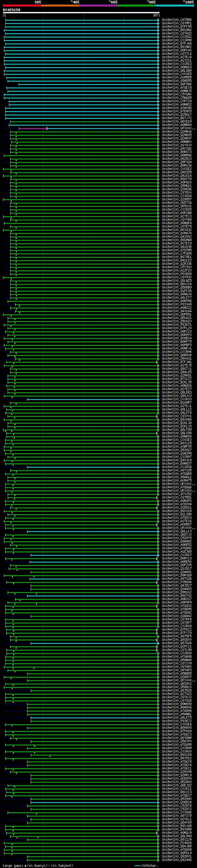Click the white query sequence bar
This screenshot has width=197, height=868.
pos(81,13)
